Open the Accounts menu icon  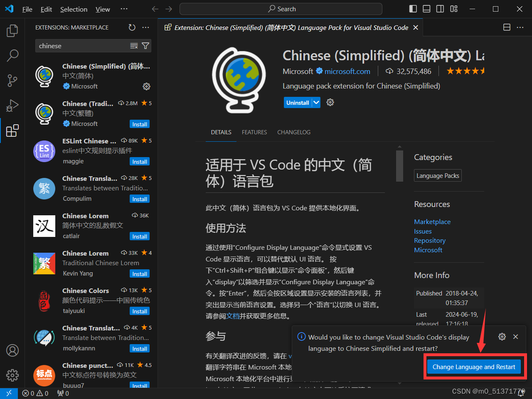[12, 350]
